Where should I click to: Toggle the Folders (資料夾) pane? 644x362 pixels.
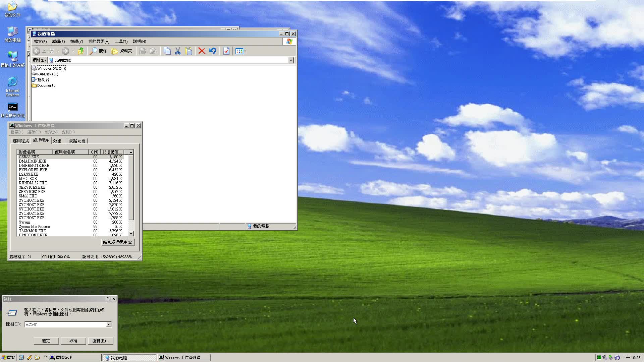coord(122,51)
